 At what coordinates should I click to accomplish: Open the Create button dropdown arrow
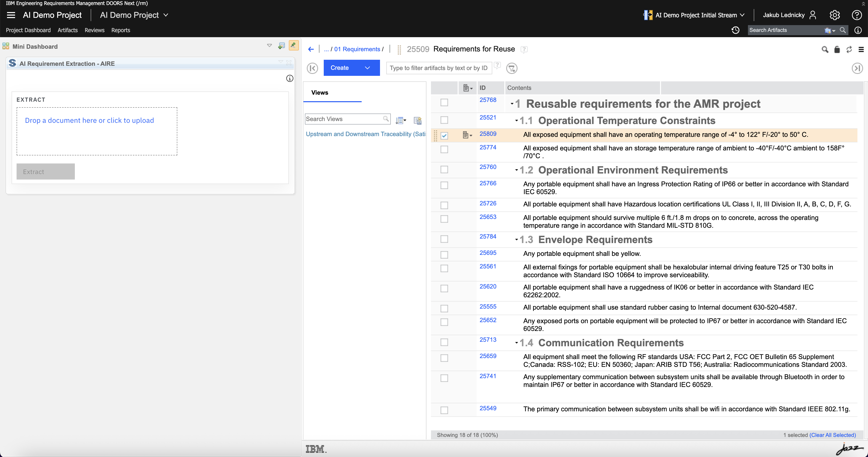[x=367, y=68]
